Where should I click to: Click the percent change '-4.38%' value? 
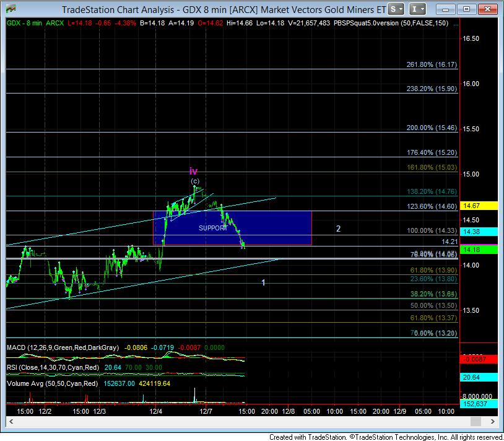point(124,23)
